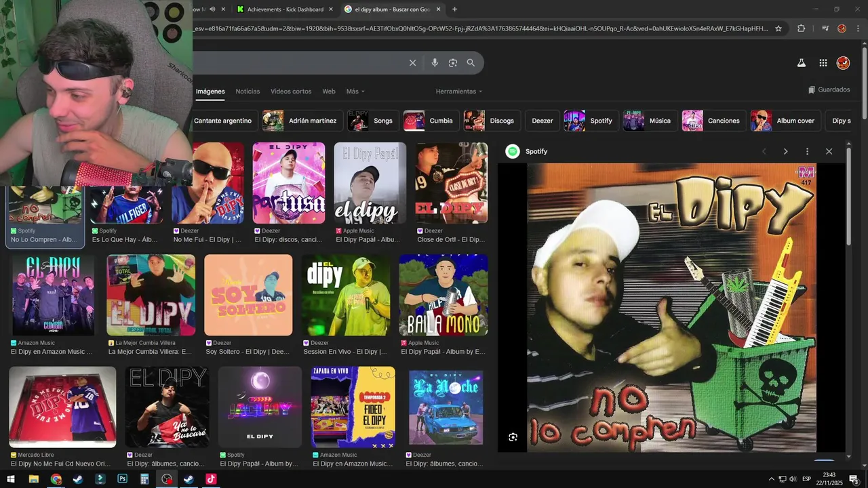Open the Google account avatar
Screen dimensions: 868x488
(843, 63)
